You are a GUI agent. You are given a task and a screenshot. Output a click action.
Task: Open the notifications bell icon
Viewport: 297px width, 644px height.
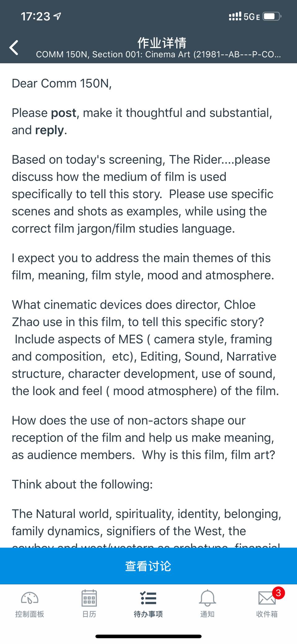207,598
